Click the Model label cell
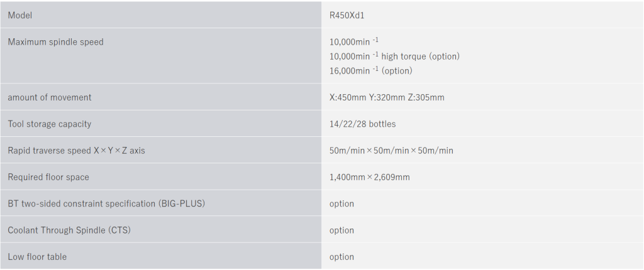 pyautogui.click(x=20, y=15)
